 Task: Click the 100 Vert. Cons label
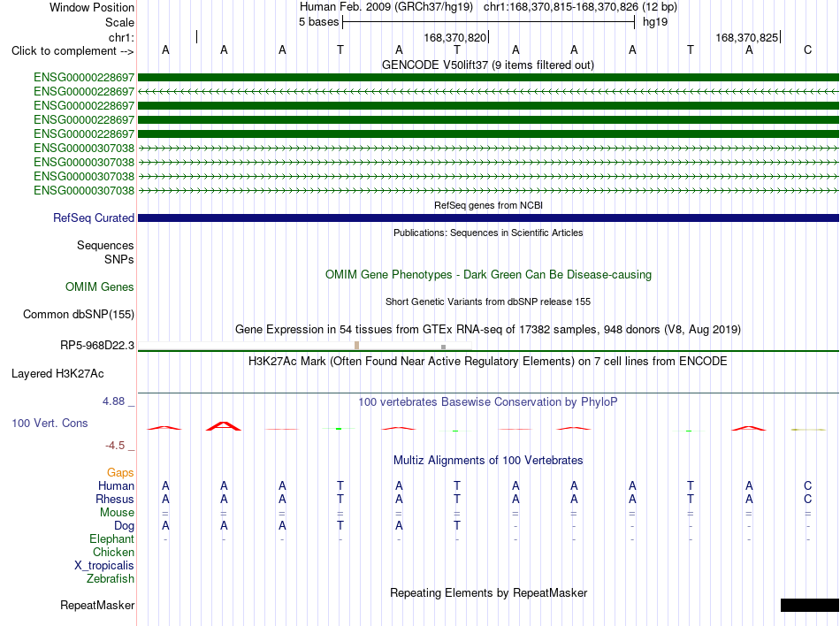tap(50, 423)
